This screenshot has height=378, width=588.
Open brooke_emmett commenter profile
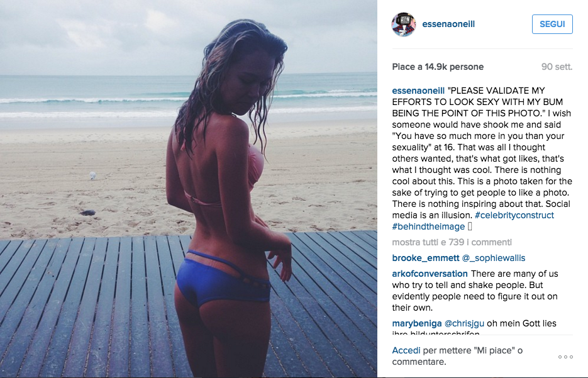coord(426,258)
